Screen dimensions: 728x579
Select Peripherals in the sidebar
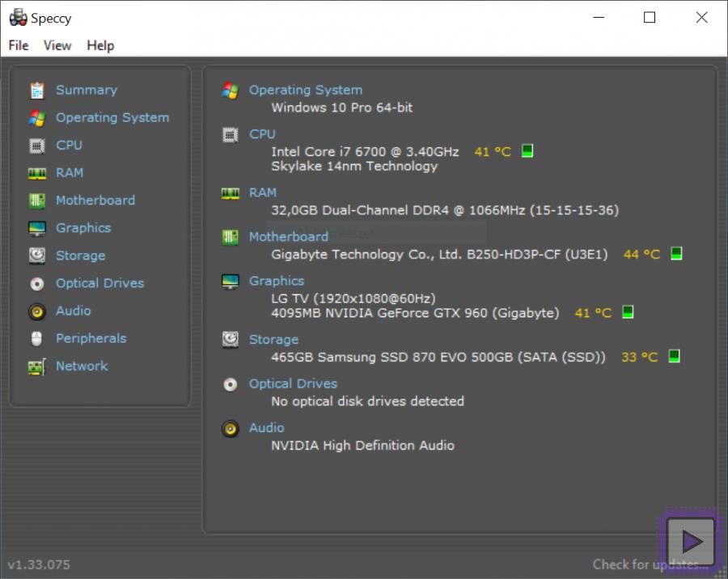click(x=91, y=339)
